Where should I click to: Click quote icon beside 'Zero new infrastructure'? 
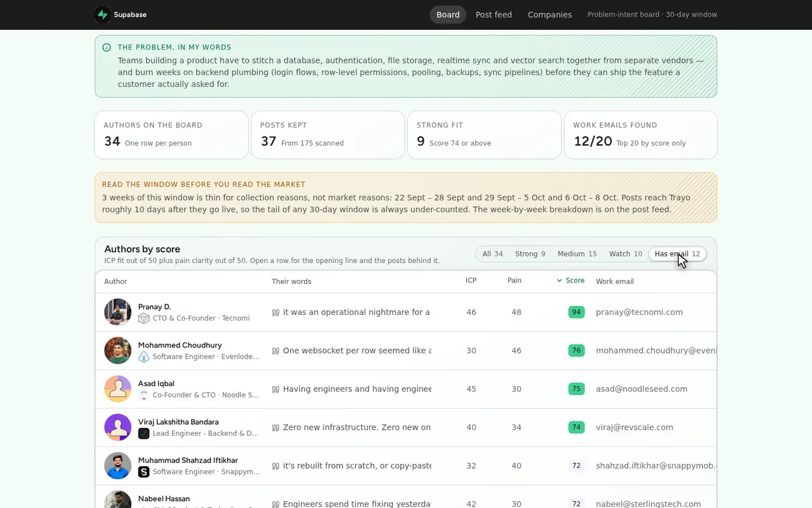275,428
